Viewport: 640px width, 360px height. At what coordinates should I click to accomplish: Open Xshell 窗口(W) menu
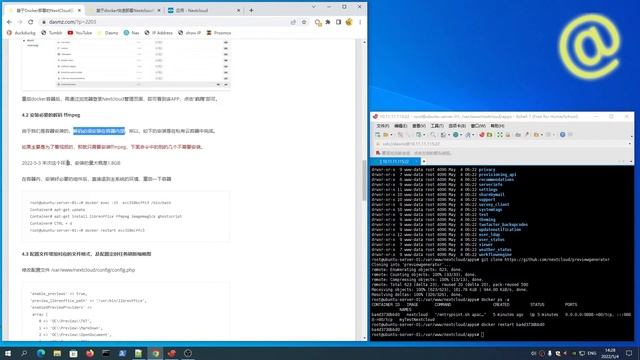coord(478,126)
